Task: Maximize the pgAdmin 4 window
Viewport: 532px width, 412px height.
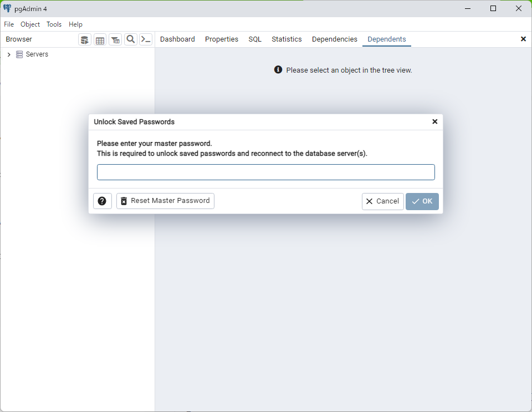Action: coord(493,8)
